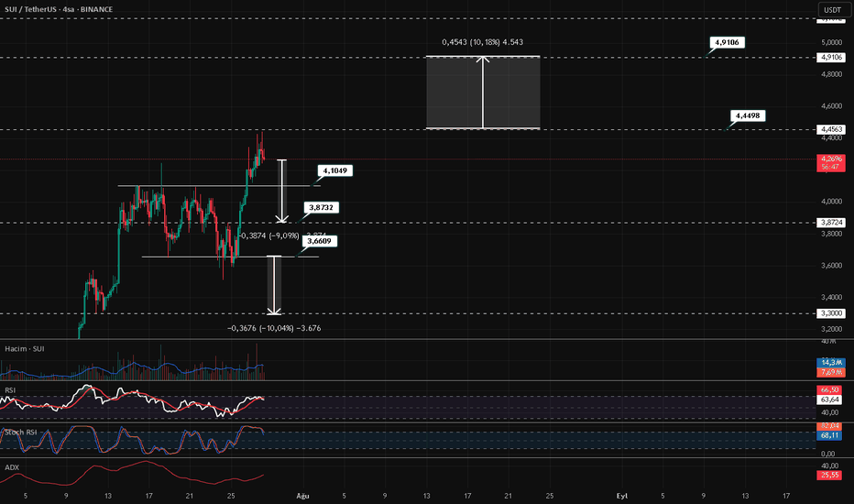The height and width of the screenshot is (504, 854).
Task: Select the 3,3000 price axis tag
Action: click(831, 313)
